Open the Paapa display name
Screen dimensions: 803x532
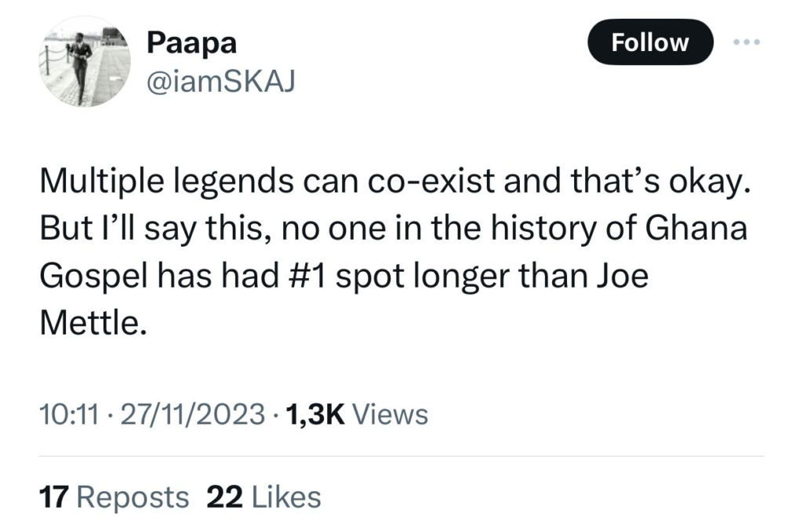click(191, 43)
